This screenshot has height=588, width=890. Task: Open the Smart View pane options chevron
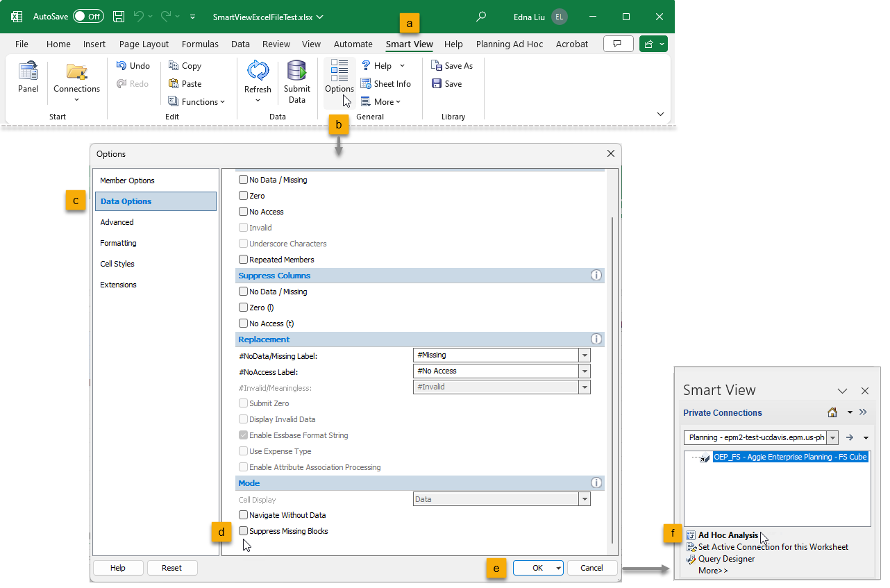tap(842, 391)
